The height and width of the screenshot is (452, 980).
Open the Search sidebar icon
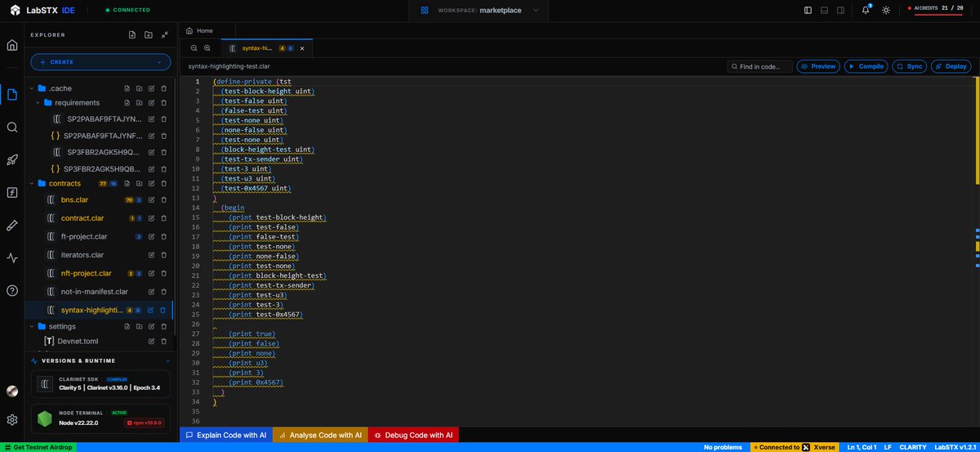pos(12,128)
